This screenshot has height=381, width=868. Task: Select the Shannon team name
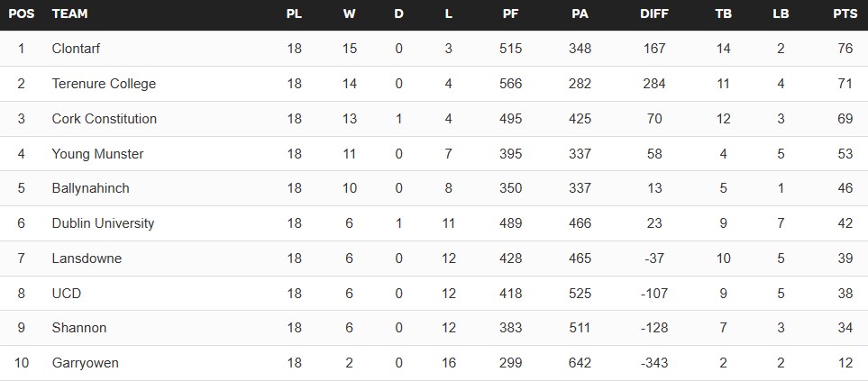tap(79, 328)
